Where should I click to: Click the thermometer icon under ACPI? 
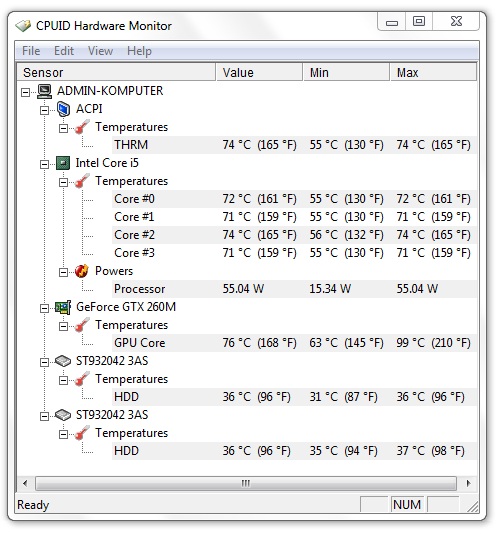(82, 127)
